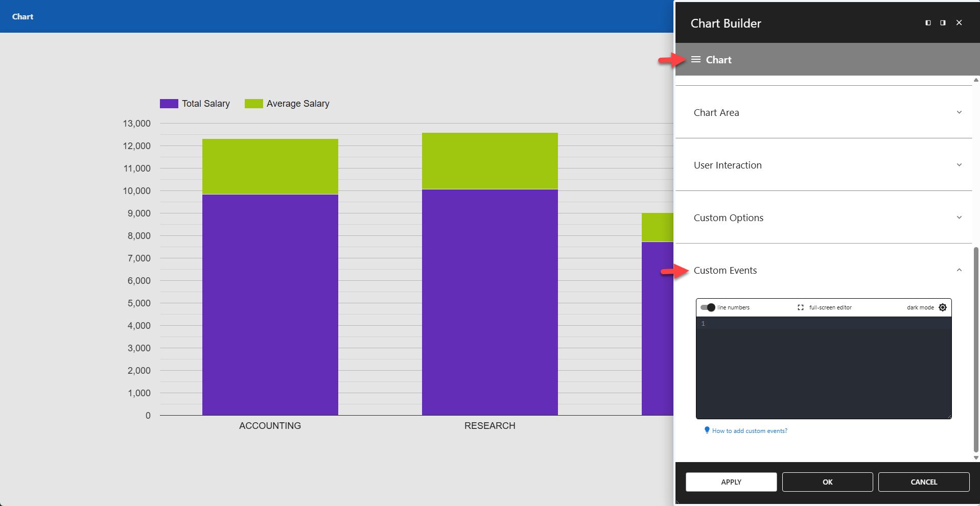This screenshot has height=506, width=980.
Task: Click the full-screen editor icon
Action: pos(801,307)
